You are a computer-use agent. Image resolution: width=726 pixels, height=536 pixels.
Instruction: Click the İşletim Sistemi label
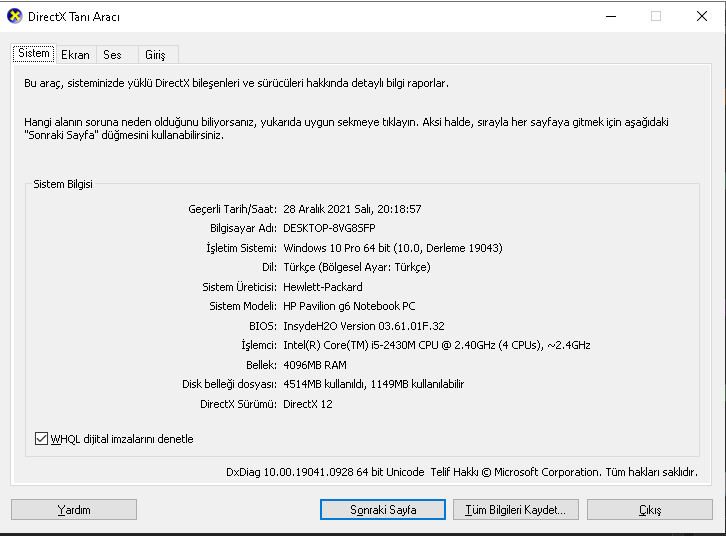coord(242,248)
